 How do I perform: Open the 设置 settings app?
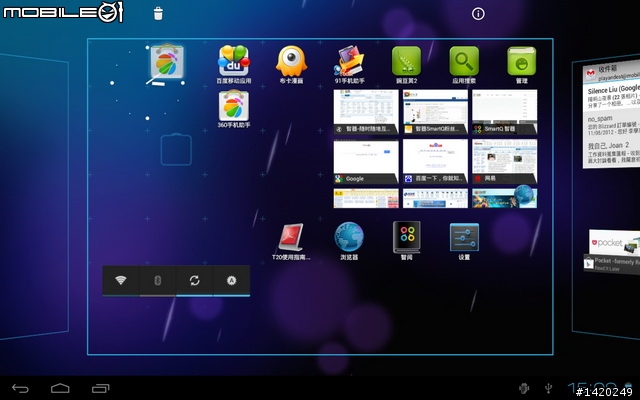click(464, 241)
